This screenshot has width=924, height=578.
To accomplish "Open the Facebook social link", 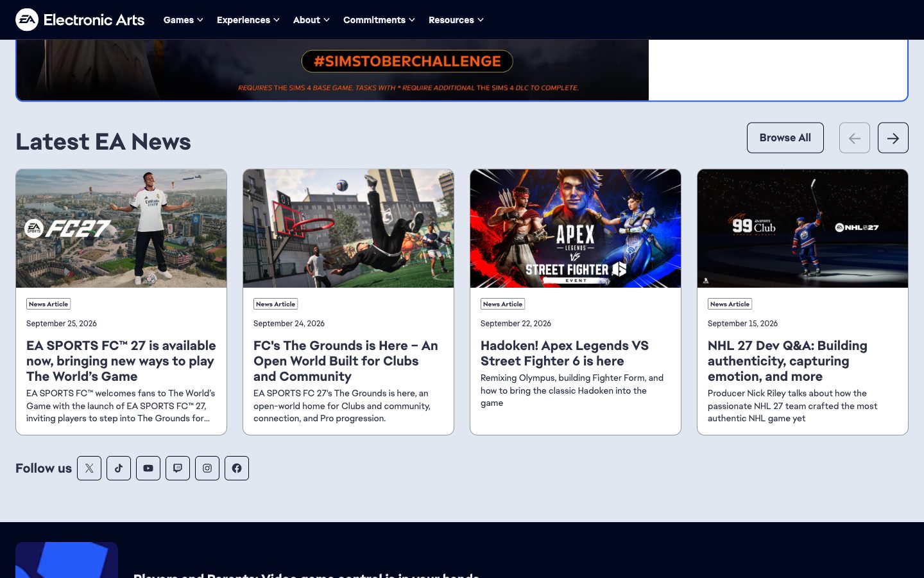I will pyautogui.click(x=237, y=468).
